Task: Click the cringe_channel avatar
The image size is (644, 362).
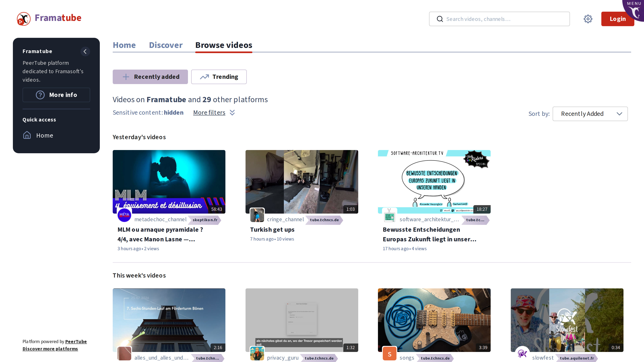Action: [x=257, y=215]
